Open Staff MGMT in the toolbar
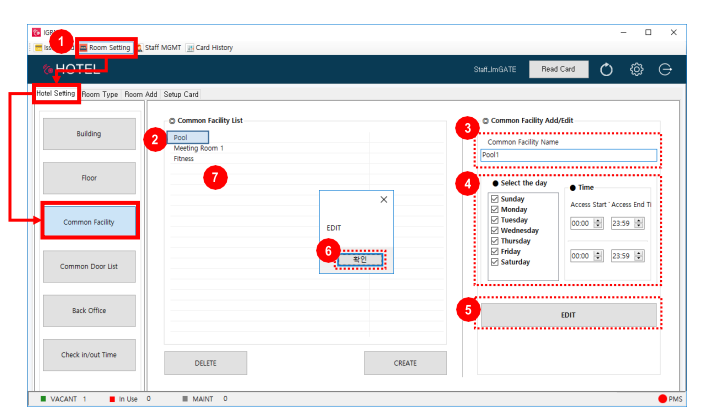 (x=159, y=48)
